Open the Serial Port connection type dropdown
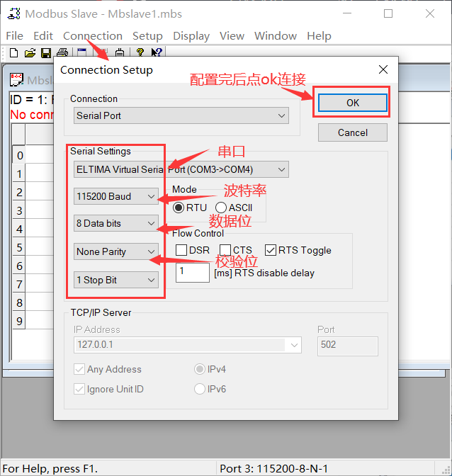452x476 pixels. 181,115
